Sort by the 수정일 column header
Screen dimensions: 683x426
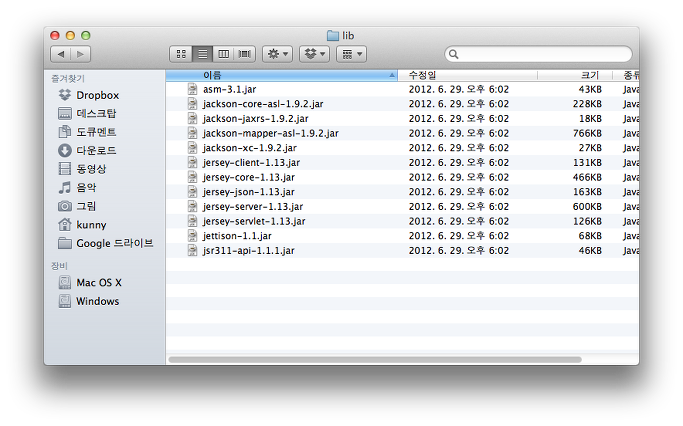click(467, 75)
